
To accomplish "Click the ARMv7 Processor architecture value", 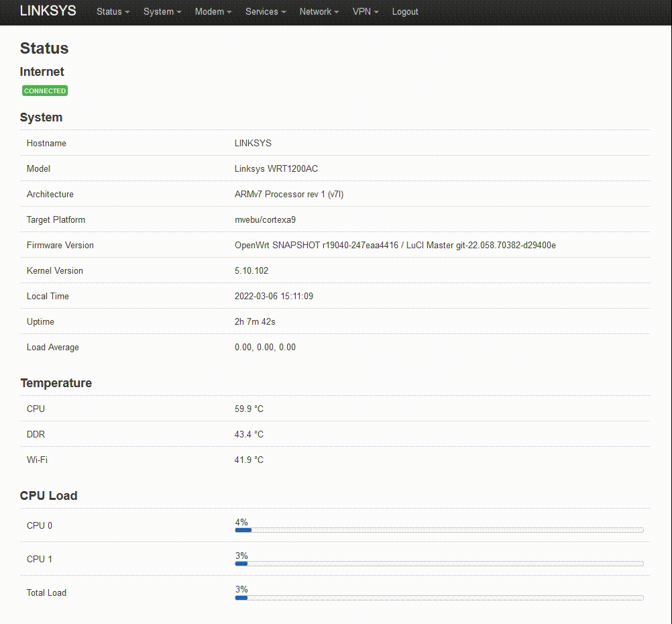I will (x=289, y=195).
